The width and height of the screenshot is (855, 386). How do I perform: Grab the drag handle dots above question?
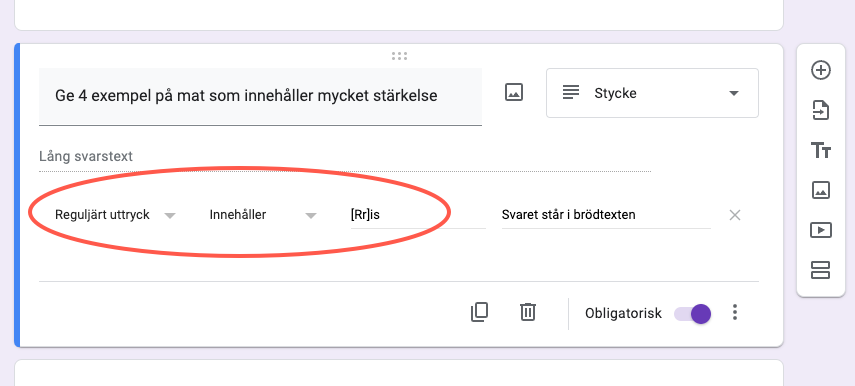[399, 56]
